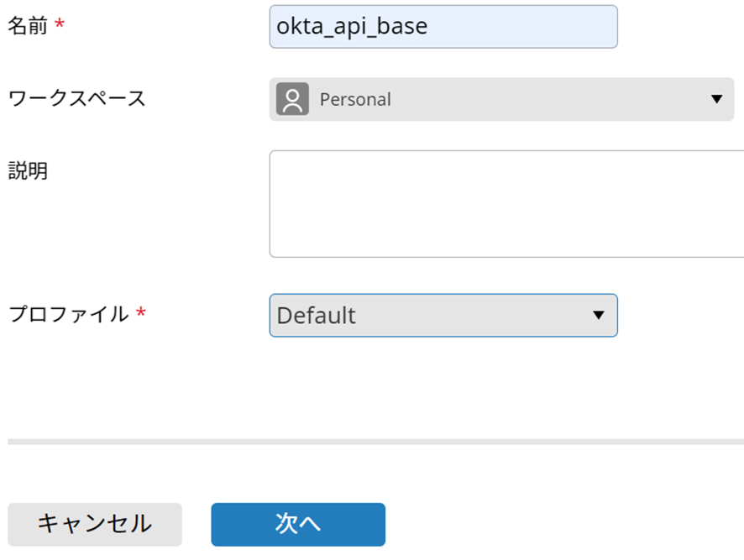Click the Personal workspace text
Viewport: 744px width, 560px height.
click(x=355, y=99)
